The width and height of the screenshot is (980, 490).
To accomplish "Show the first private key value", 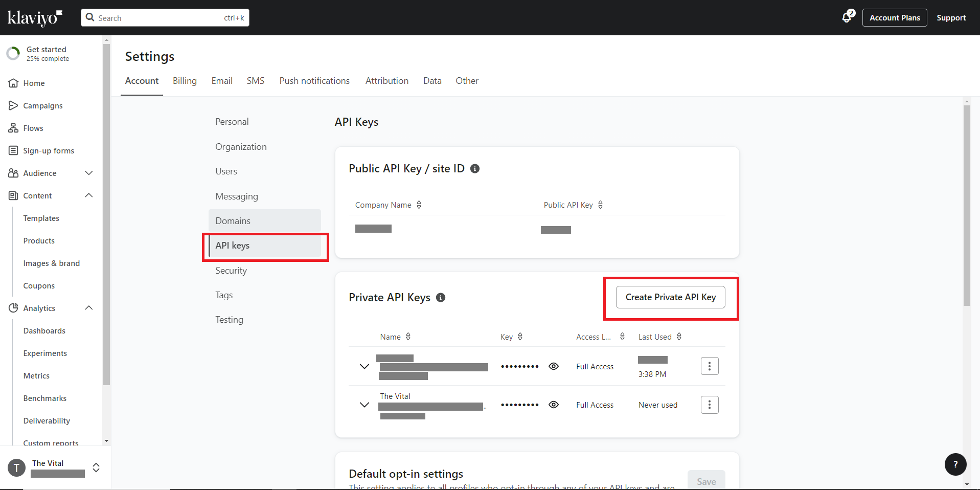I will click(553, 366).
